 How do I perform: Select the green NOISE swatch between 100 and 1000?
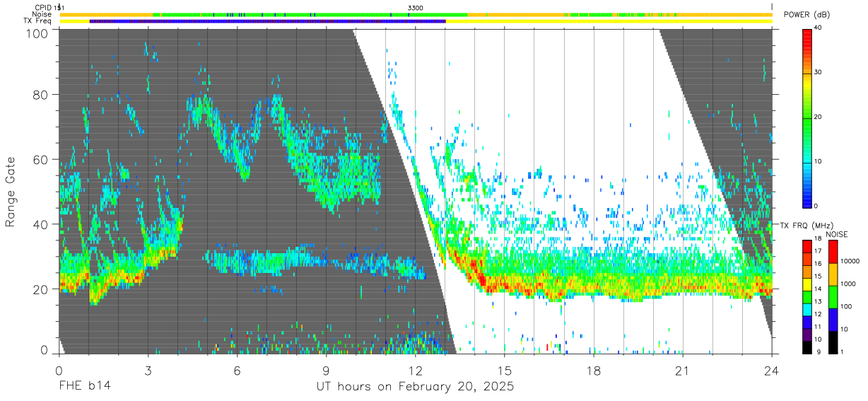(x=835, y=297)
